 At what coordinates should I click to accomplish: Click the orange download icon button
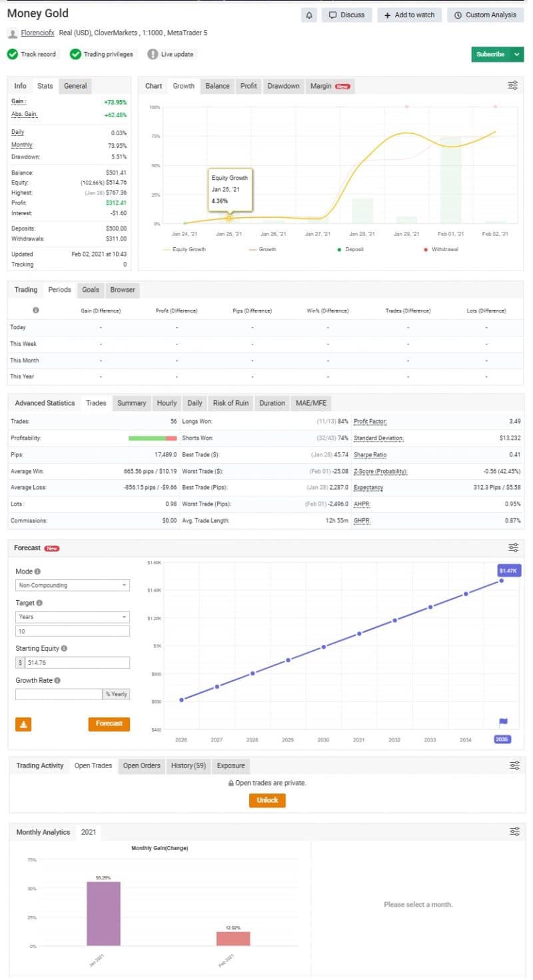click(23, 724)
